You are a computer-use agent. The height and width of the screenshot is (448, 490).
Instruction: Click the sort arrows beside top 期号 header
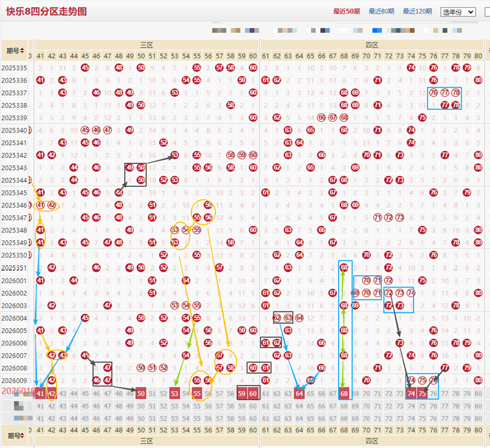pos(22,51)
